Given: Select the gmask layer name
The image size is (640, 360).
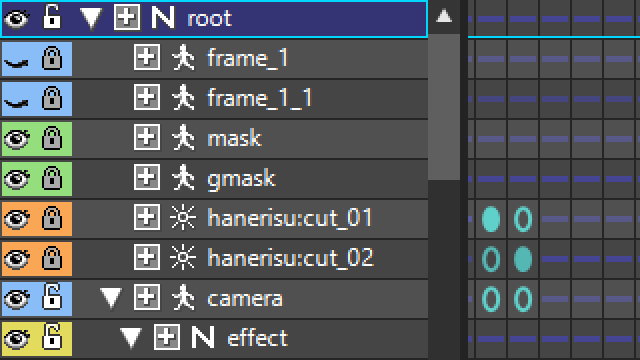Looking at the screenshot, I should (x=241, y=179).
